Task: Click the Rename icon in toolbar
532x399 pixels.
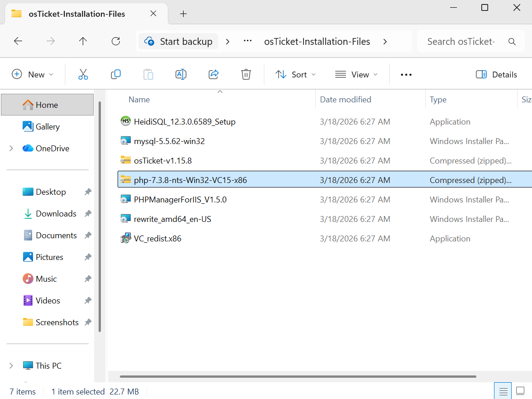Action: [181, 74]
